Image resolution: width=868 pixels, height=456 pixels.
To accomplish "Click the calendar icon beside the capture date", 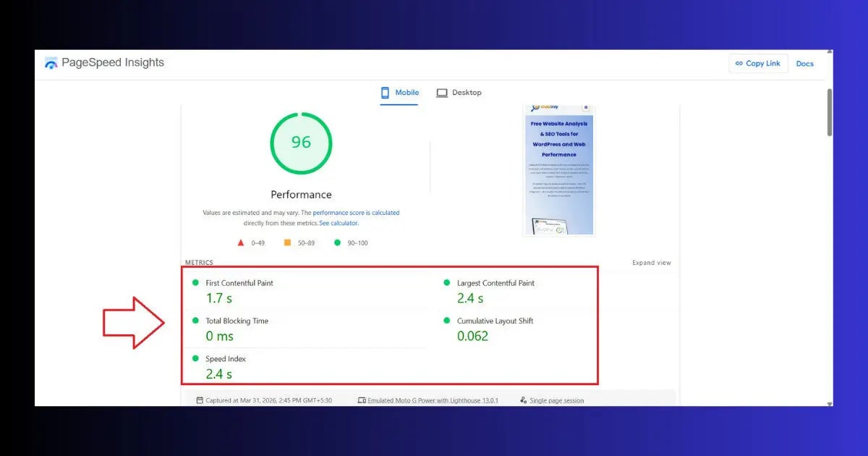I will point(199,399).
